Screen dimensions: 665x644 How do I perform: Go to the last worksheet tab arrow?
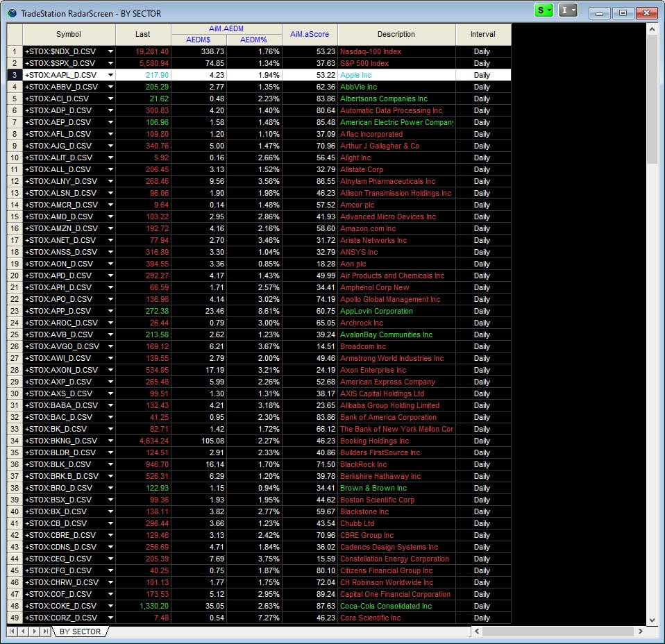point(45,632)
